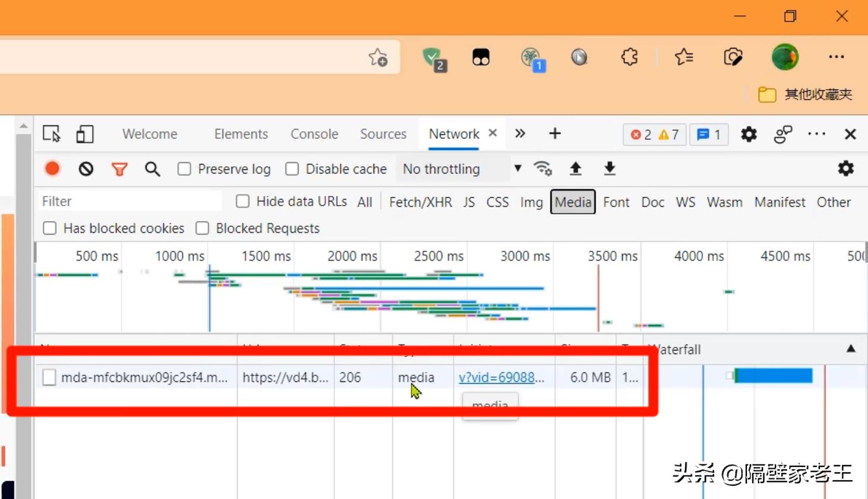The image size is (868, 499).
Task: Enable the Preserve log checkbox
Action: tap(185, 169)
